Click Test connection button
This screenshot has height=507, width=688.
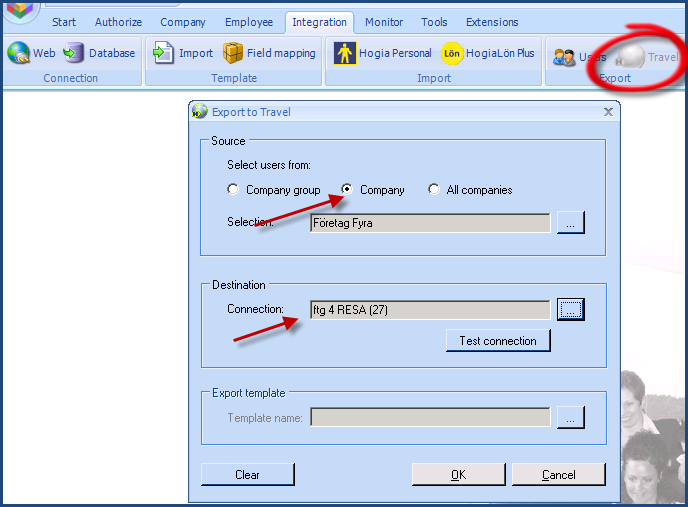[x=498, y=341]
